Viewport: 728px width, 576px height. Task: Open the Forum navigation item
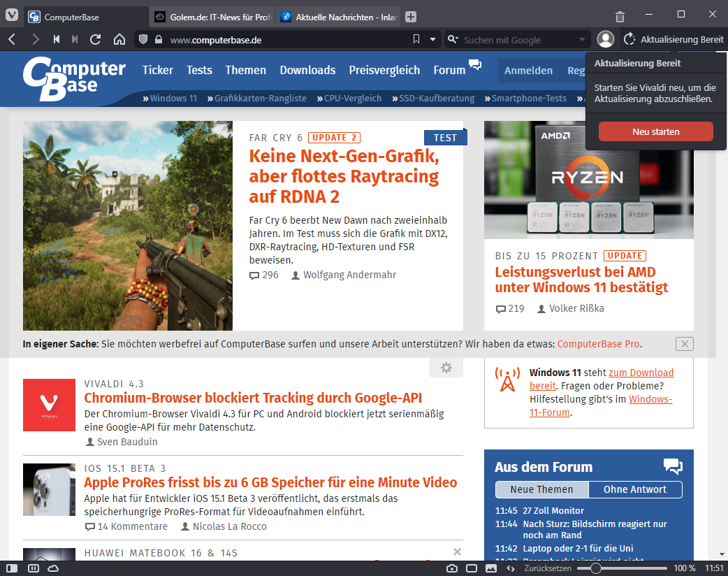coord(449,70)
